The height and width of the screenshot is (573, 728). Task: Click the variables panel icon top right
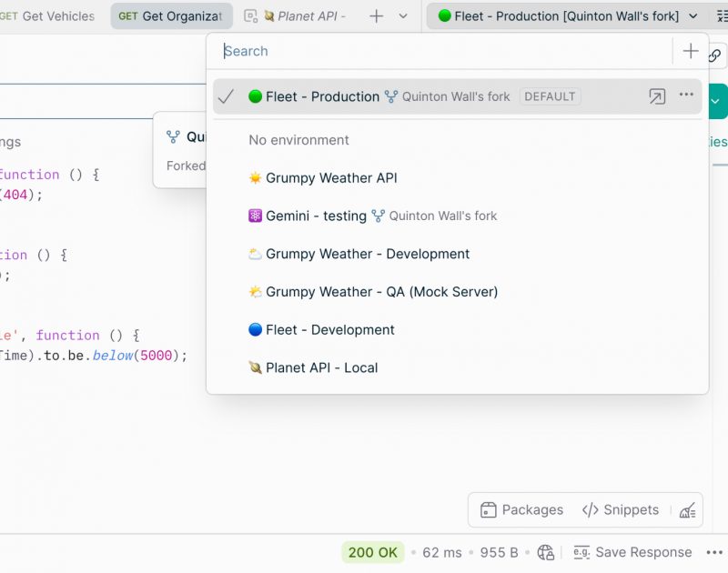[x=723, y=16]
